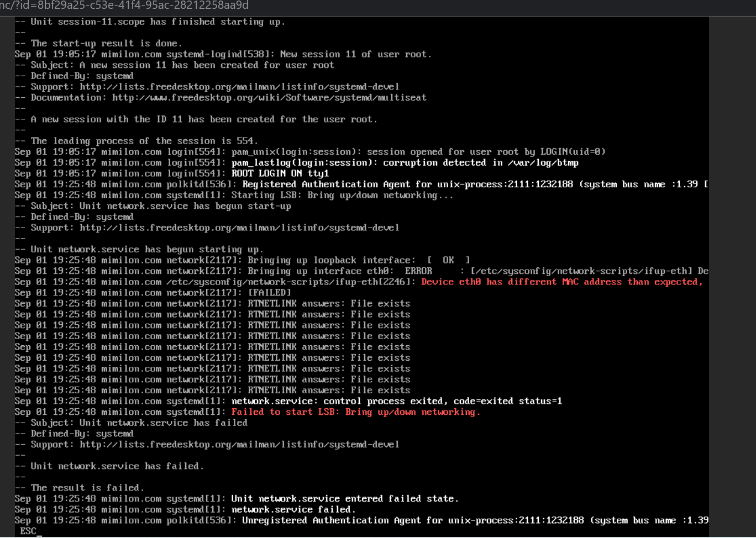The width and height of the screenshot is (756, 538).
Task: Click the 'Unregistered Authentication Agent' polkitd line
Action: pyautogui.click(x=361, y=520)
